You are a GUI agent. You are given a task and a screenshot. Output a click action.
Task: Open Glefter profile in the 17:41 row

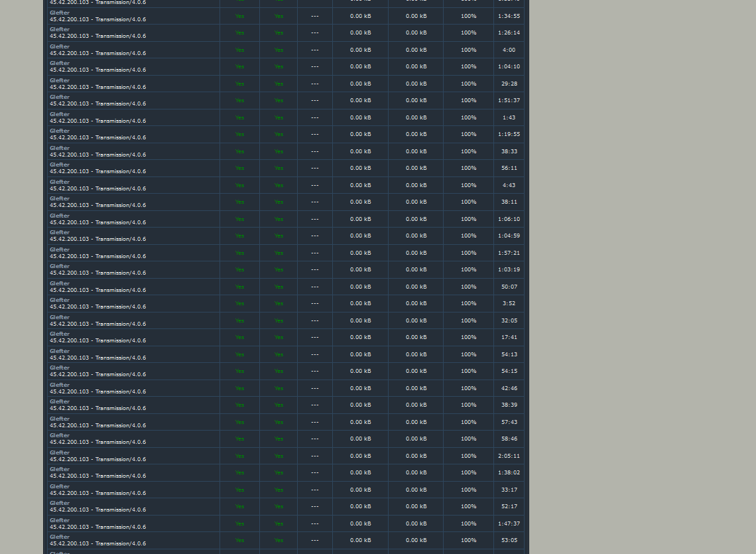(x=60, y=334)
